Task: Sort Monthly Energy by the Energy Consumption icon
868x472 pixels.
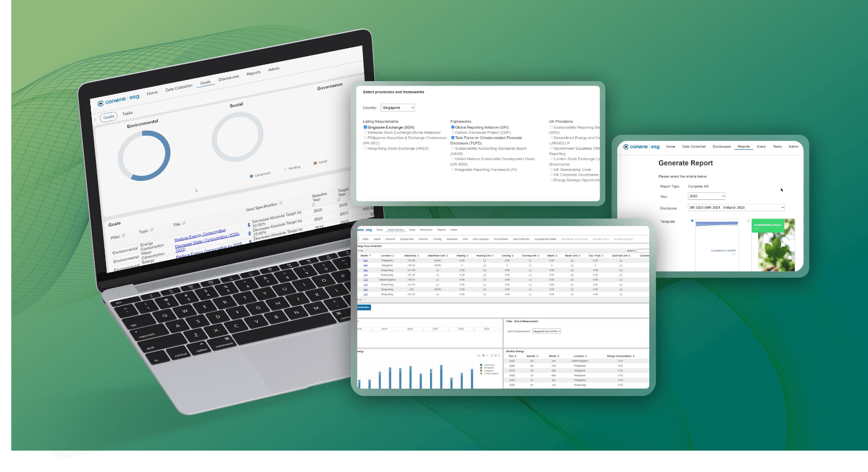Action: coord(634,356)
